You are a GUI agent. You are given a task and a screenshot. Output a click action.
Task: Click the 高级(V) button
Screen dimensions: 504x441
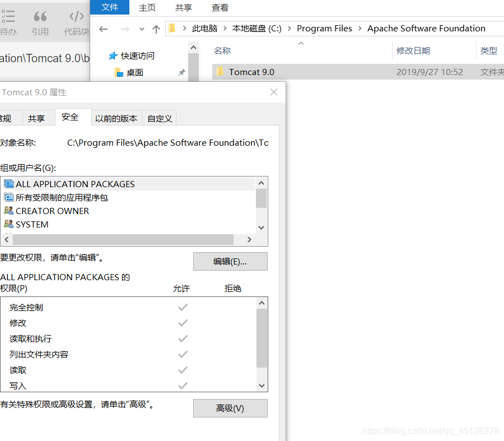click(x=230, y=408)
